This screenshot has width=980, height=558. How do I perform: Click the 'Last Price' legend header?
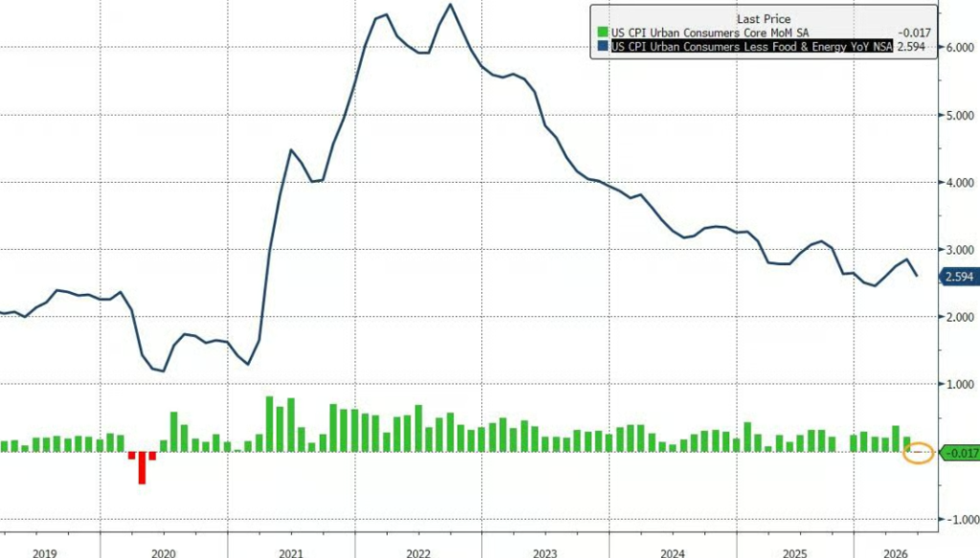[764, 19]
